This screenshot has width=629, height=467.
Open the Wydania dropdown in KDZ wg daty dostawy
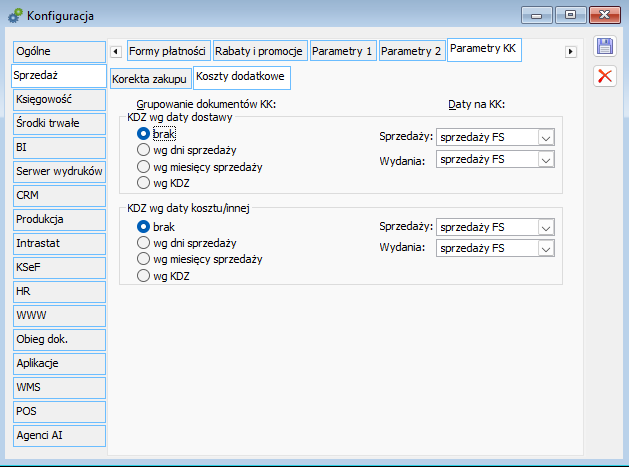tap(545, 160)
